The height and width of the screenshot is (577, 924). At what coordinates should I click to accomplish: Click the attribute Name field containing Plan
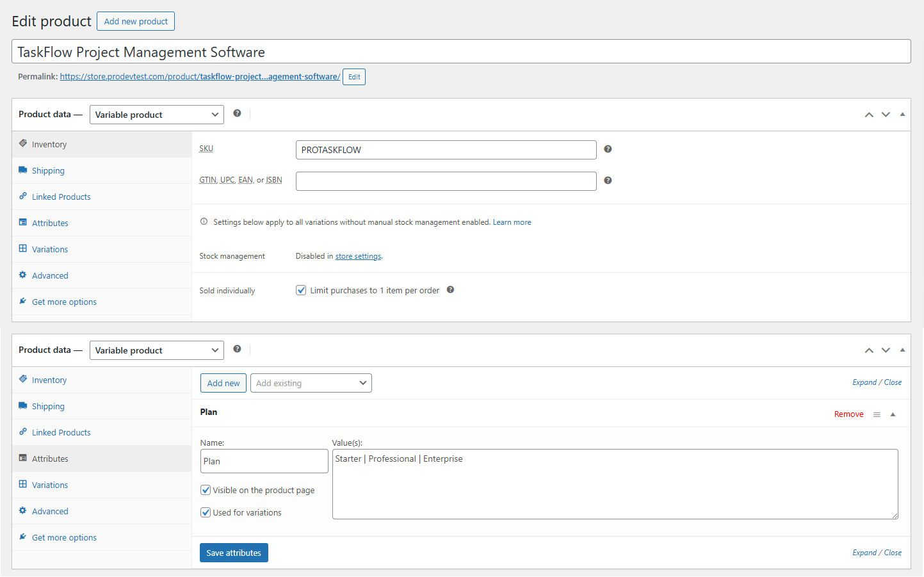[x=264, y=461]
